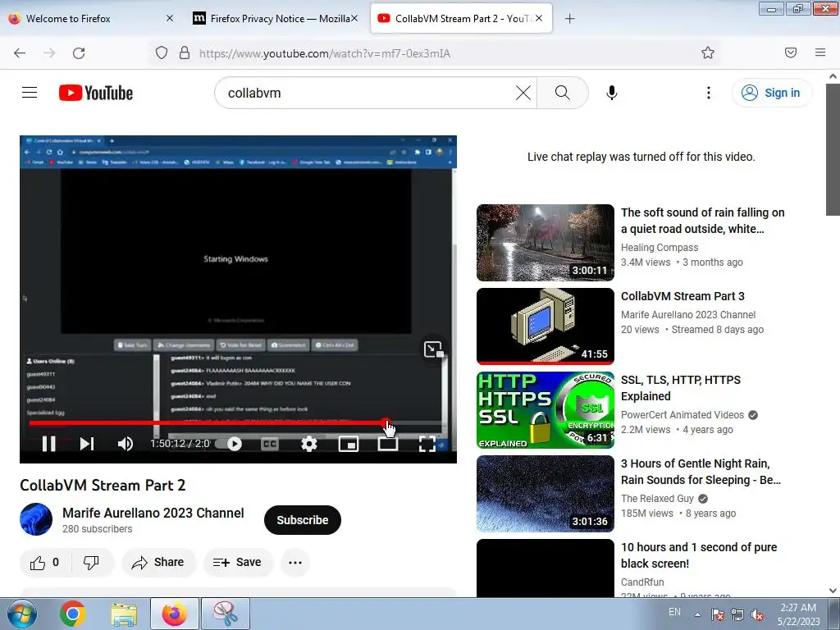
Task: Run search with the magnifier button
Action: 563,93
